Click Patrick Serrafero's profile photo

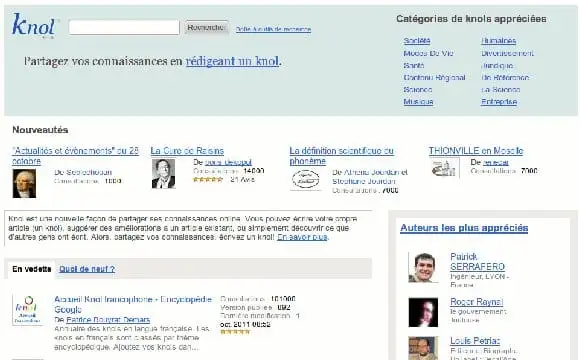tap(423, 268)
